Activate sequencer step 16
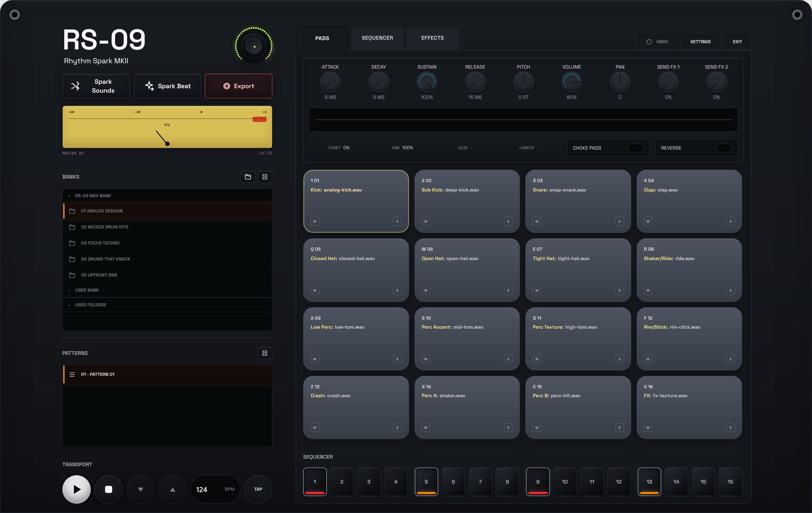This screenshot has height=513, width=812. [730, 482]
